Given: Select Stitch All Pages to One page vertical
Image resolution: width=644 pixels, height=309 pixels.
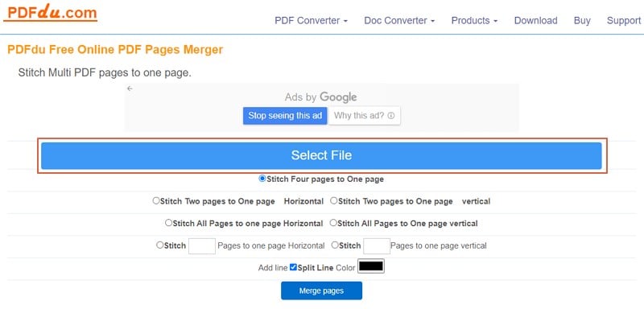Looking at the screenshot, I should [x=333, y=223].
